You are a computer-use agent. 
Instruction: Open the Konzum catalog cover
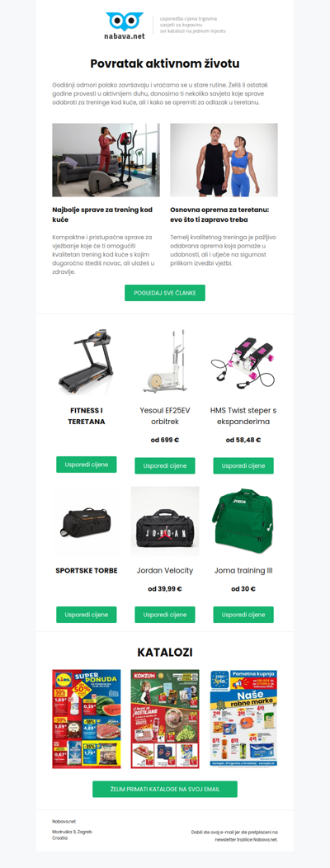[x=165, y=719]
